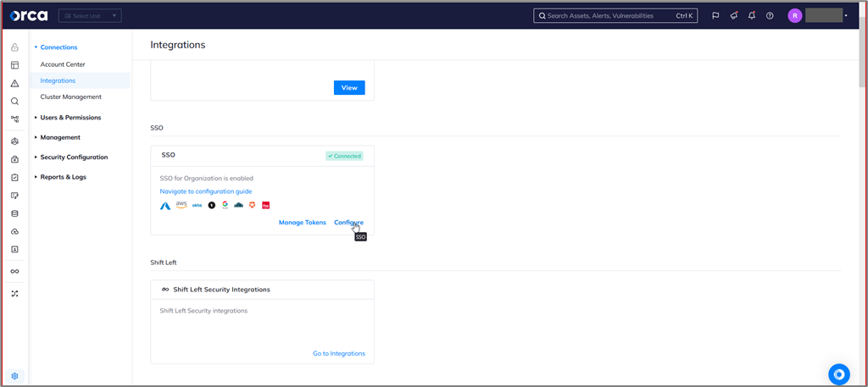Open the user account dropdown arrow
This screenshot has width=868, height=387.
coord(846,15)
